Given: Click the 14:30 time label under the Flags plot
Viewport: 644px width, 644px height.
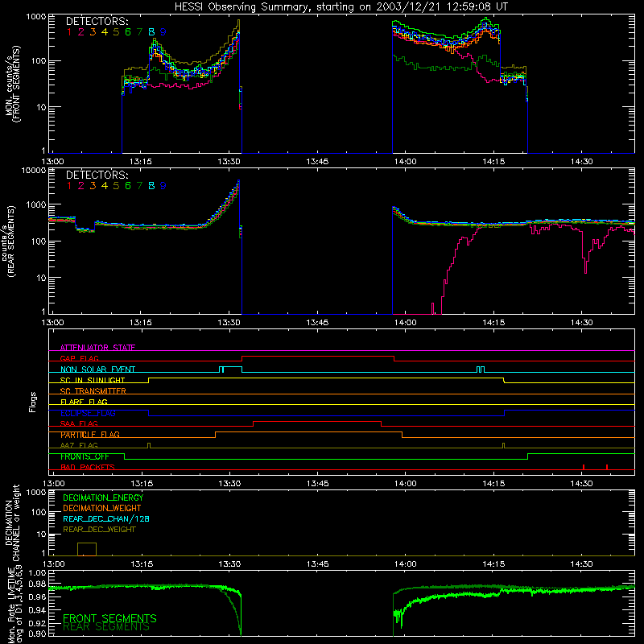Looking at the screenshot, I should pos(581,484).
